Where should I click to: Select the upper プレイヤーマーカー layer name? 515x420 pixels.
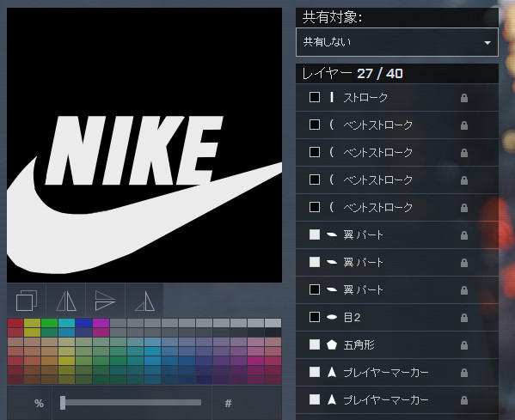tap(386, 373)
